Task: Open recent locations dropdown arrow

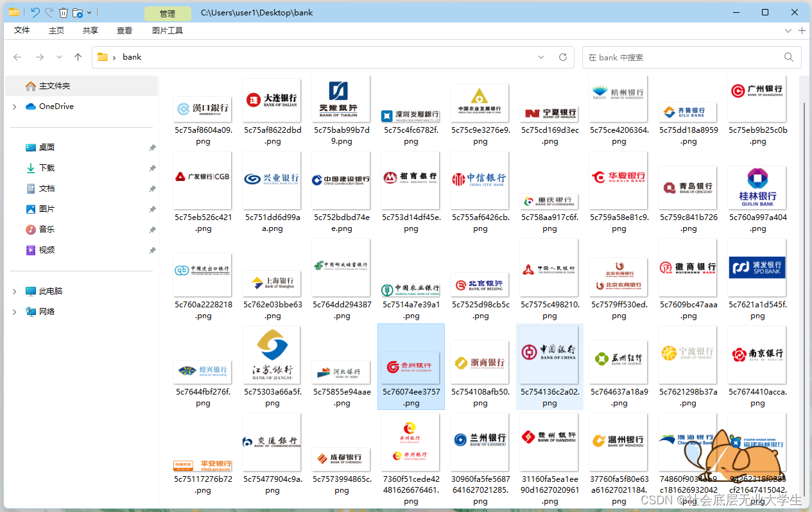Action: (x=59, y=57)
